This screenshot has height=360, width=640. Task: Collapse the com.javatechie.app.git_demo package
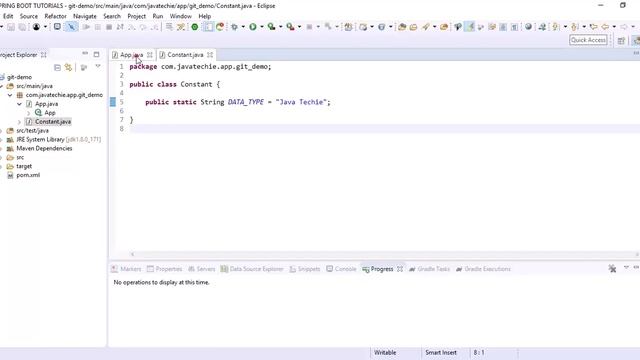(10, 95)
